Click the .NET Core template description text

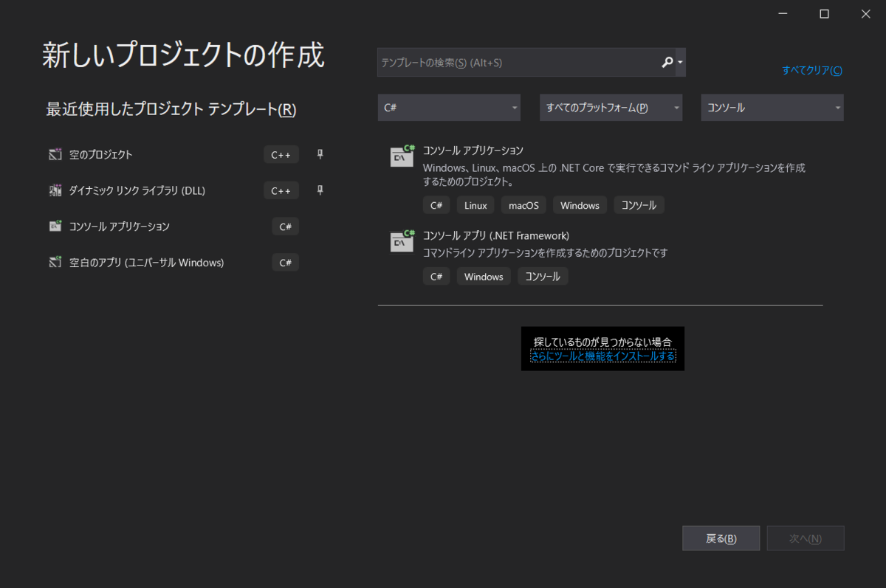[x=614, y=174]
